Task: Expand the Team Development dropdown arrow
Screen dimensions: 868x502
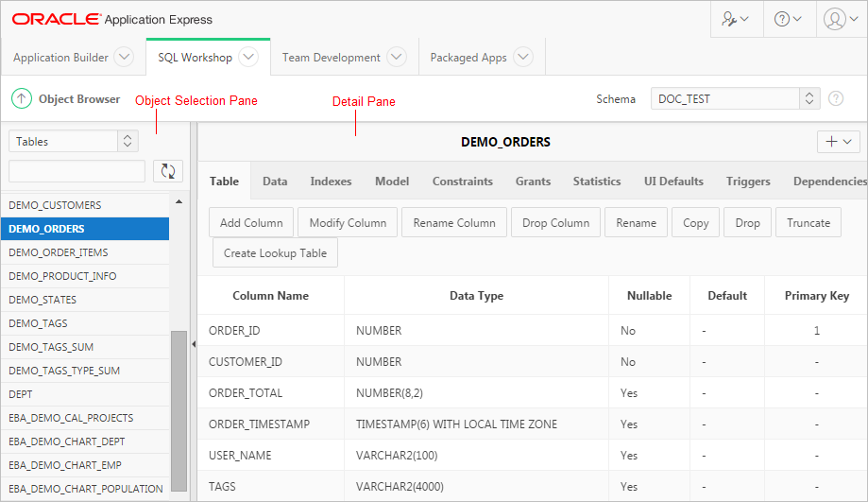Action: tap(397, 58)
